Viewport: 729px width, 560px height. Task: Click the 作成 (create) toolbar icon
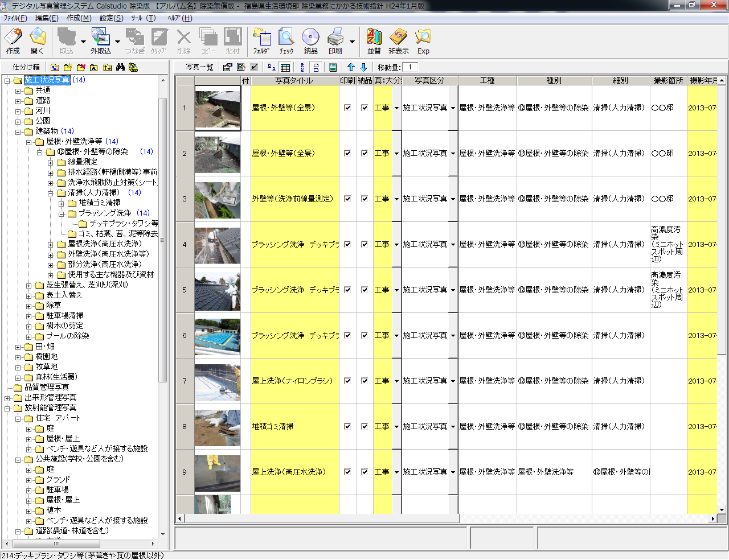[x=13, y=41]
